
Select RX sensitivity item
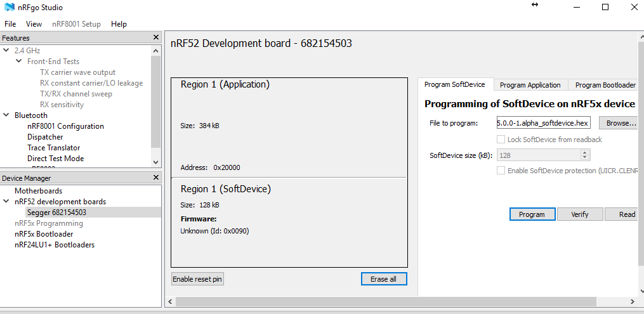[x=62, y=105]
